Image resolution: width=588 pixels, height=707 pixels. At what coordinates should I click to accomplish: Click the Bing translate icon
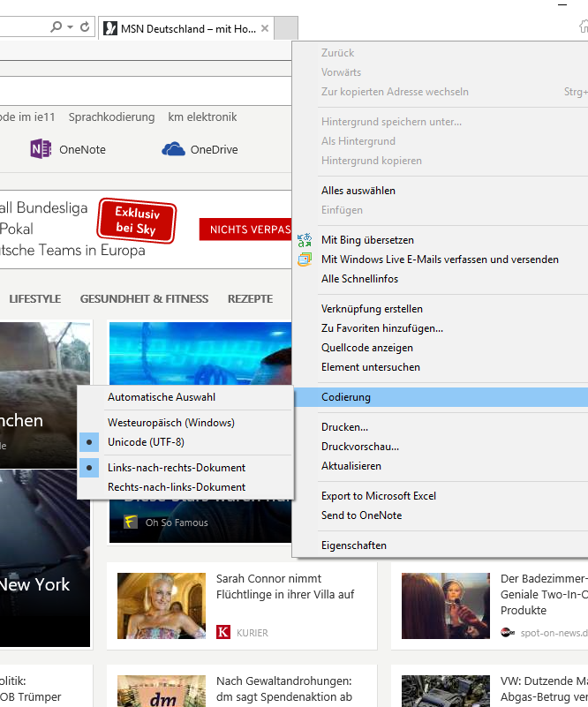tap(305, 240)
